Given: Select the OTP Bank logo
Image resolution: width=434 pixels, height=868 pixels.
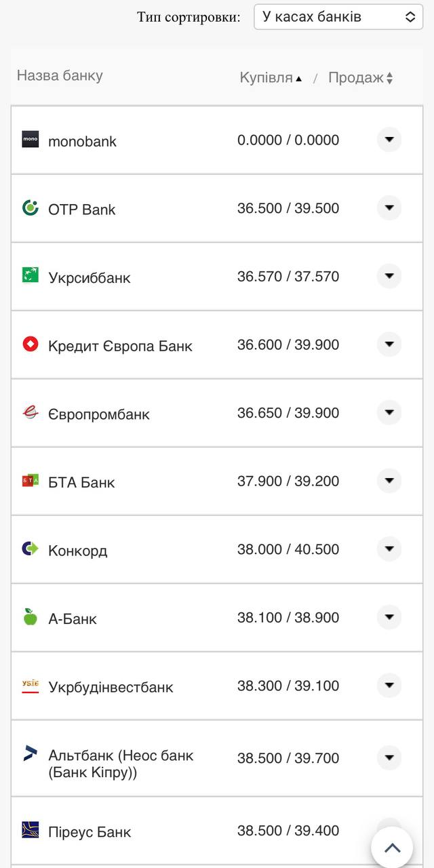Looking at the screenshot, I should (x=31, y=208).
